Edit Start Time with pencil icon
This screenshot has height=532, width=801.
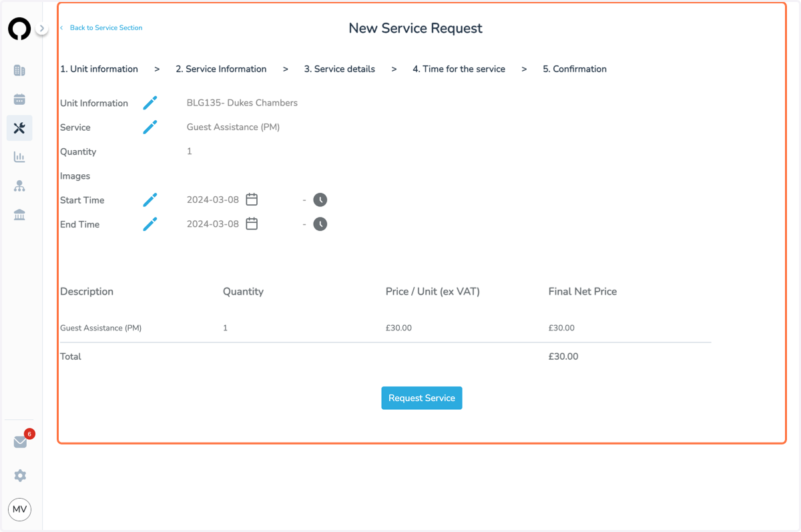[x=150, y=200]
